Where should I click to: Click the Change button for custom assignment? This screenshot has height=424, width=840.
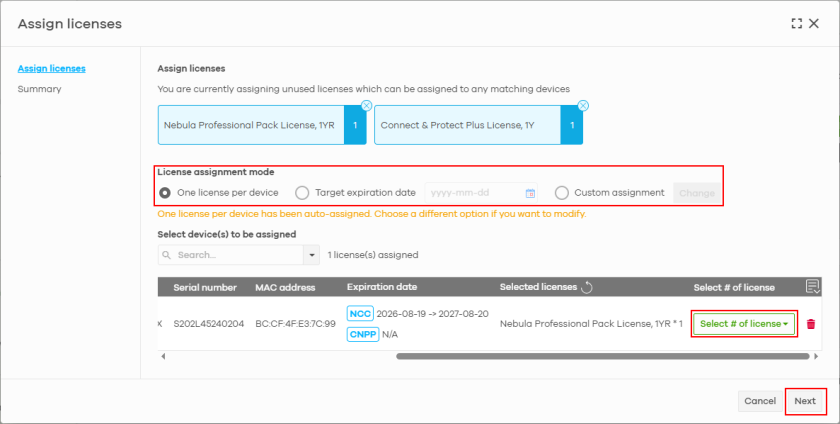[x=697, y=193]
